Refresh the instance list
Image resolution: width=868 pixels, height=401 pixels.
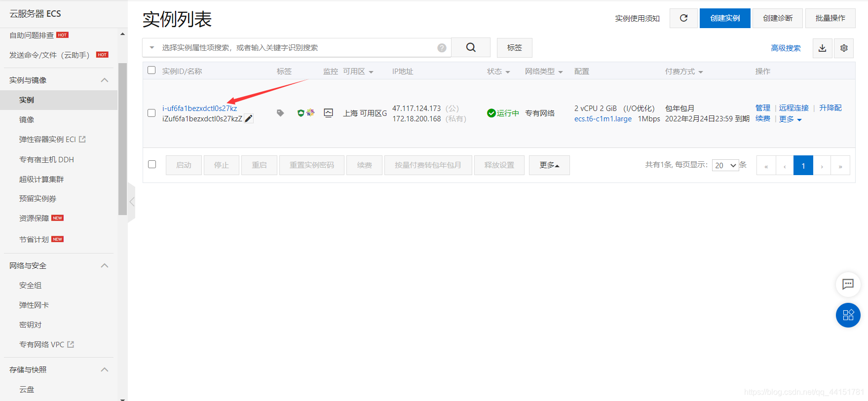(x=683, y=18)
